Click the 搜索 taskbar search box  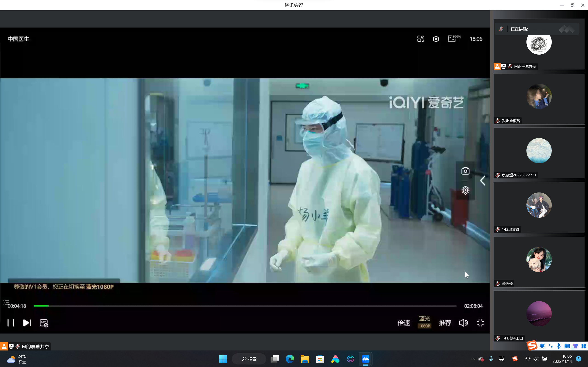click(249, 359)
